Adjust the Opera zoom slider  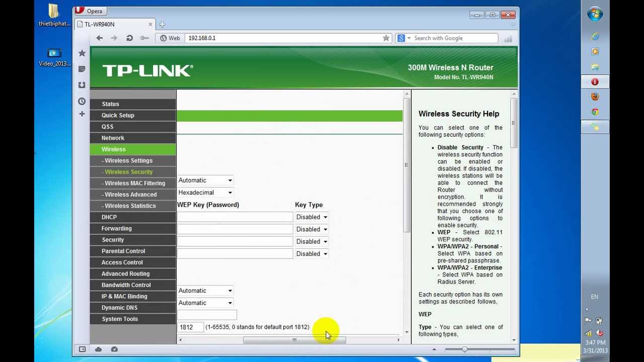point(464,349)
